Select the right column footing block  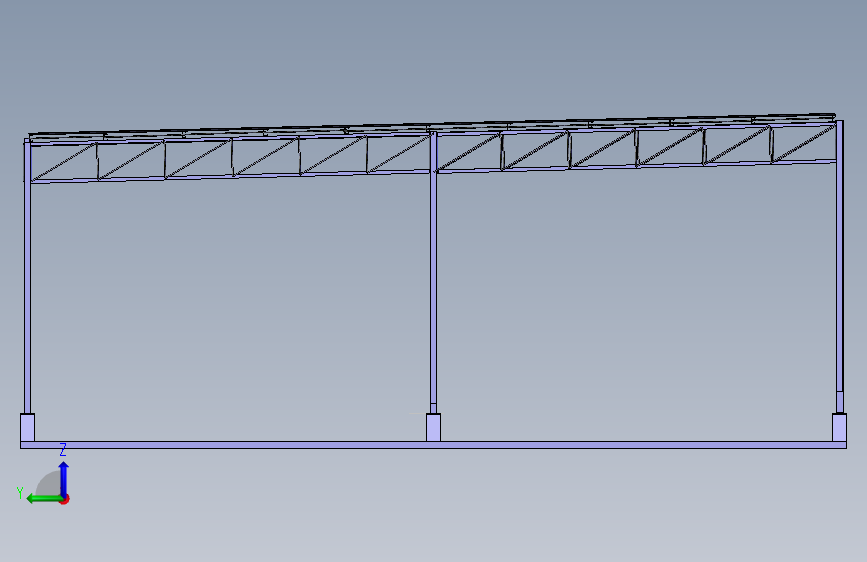839,427
